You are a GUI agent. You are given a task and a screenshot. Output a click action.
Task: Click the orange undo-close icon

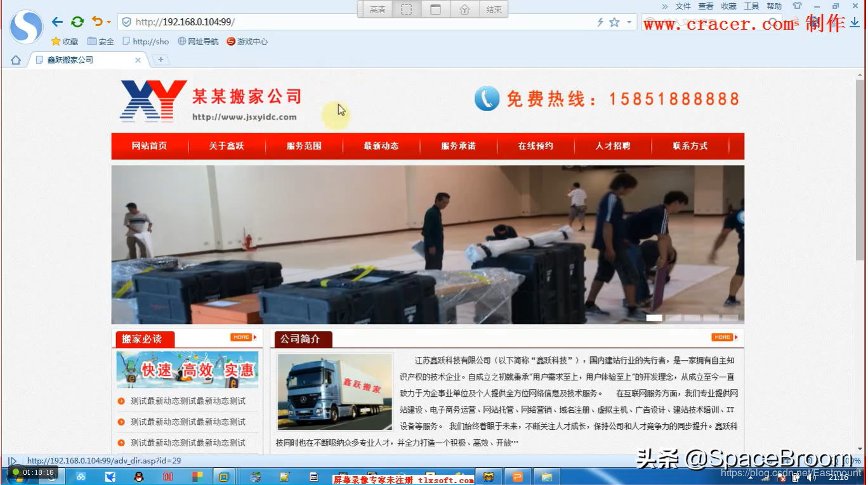(x=97, y=22)
